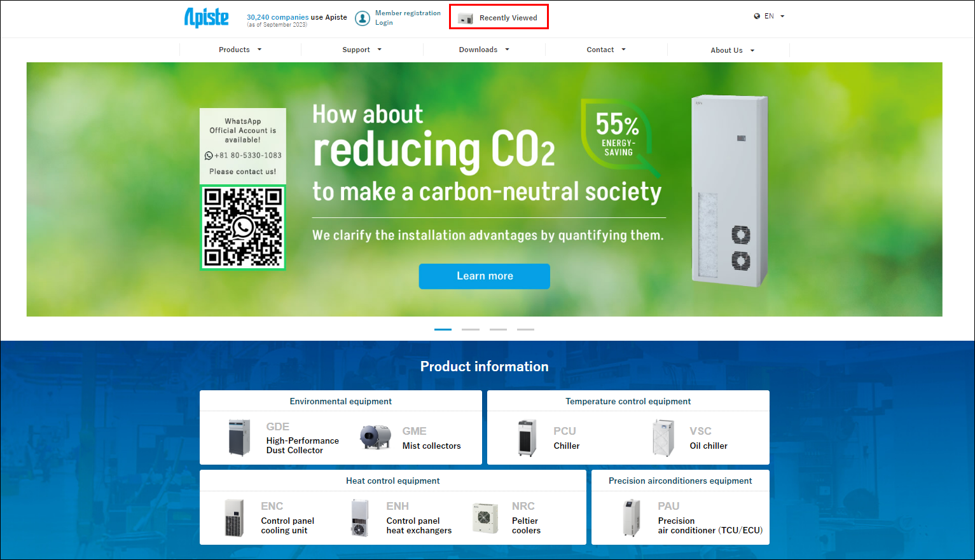This screenshot has height=560, width=975.
Task: Click the Peltier coolers text
Action: point(527,526)
